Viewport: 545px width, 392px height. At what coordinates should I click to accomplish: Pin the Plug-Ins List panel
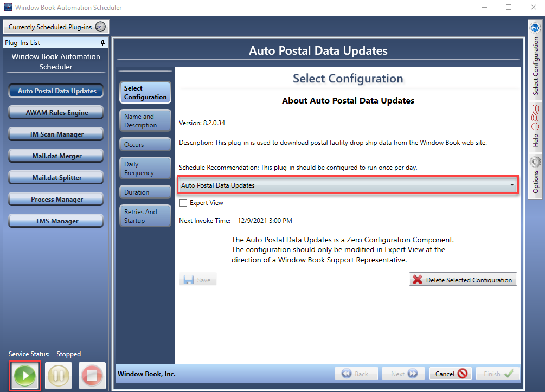coord(102,43)
